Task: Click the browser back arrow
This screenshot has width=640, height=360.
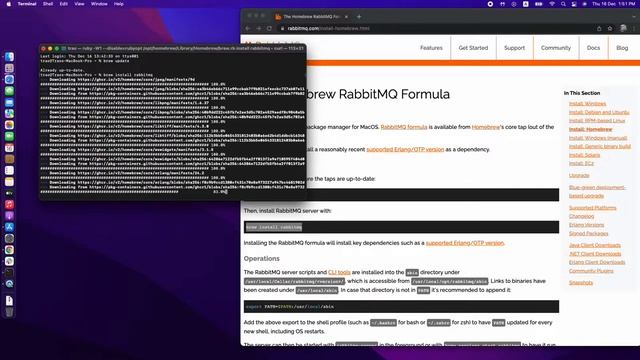Action: (x=248, y=28)
